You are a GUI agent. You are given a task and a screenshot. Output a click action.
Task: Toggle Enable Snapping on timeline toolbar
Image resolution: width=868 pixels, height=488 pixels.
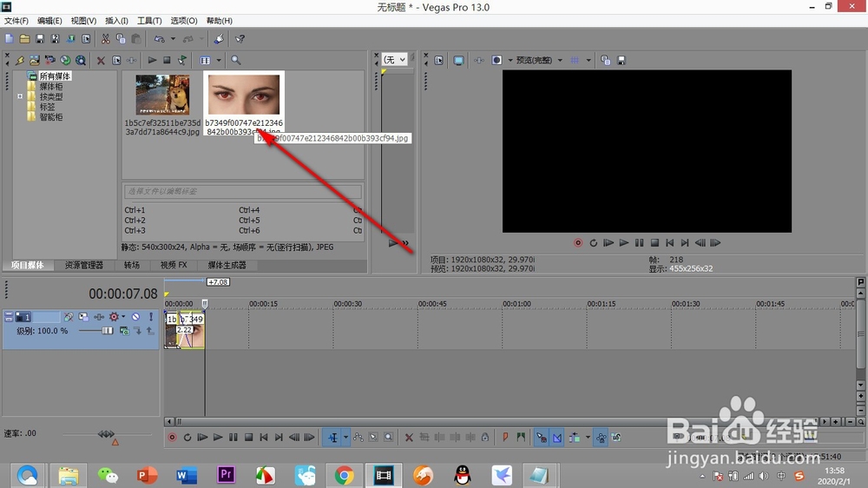click(x=542, y=438)
